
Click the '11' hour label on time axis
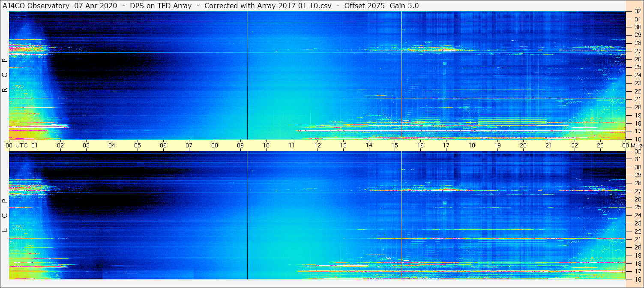292,145
